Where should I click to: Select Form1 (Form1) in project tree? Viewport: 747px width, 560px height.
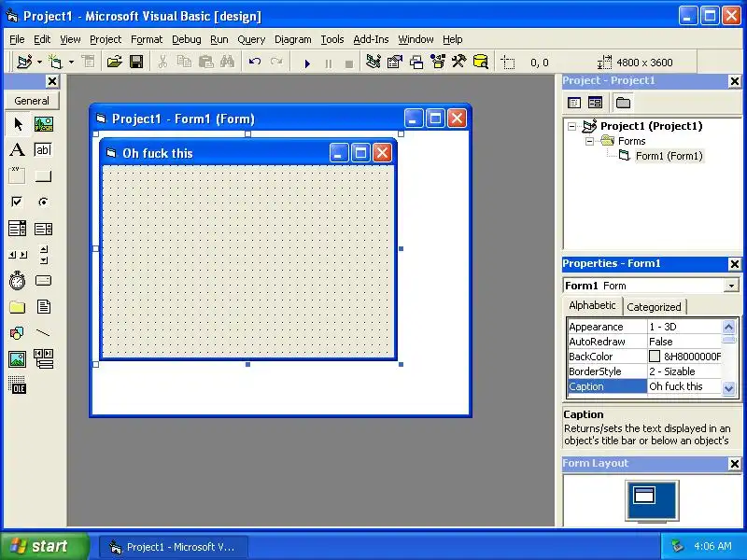[669, 156]
